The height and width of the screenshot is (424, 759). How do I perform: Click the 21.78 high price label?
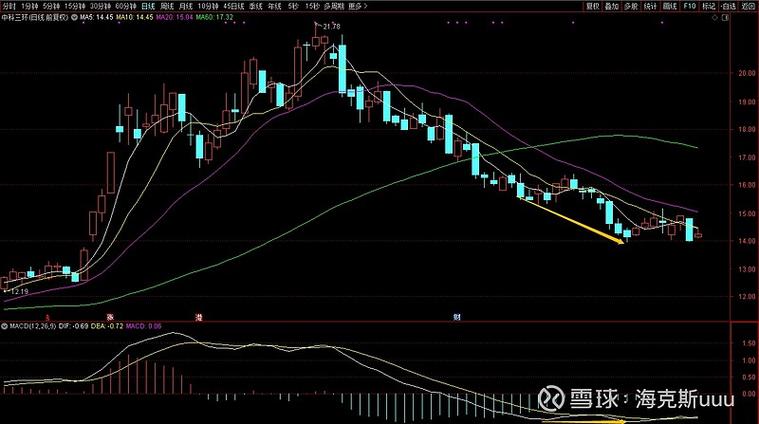click(331, 27)
